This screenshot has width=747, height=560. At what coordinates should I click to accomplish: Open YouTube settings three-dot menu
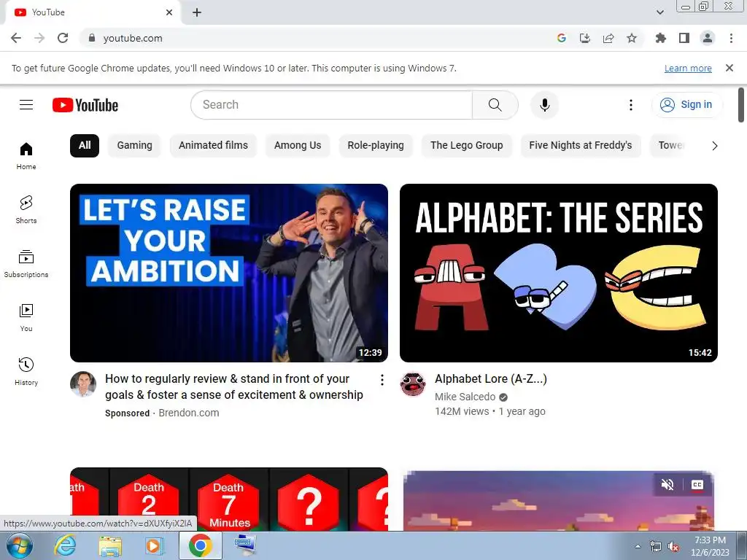[631, 105]
